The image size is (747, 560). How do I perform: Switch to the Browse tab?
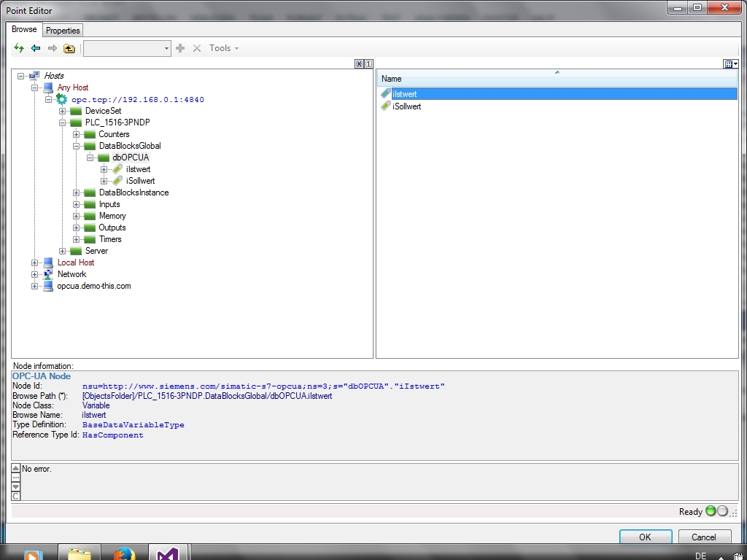click(x=24, y=29)
